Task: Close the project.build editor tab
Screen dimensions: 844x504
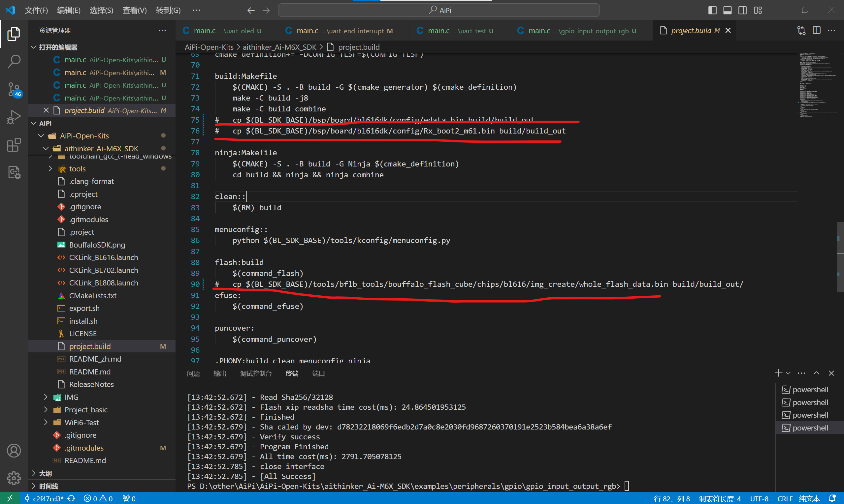Action: tap(728, 31)
